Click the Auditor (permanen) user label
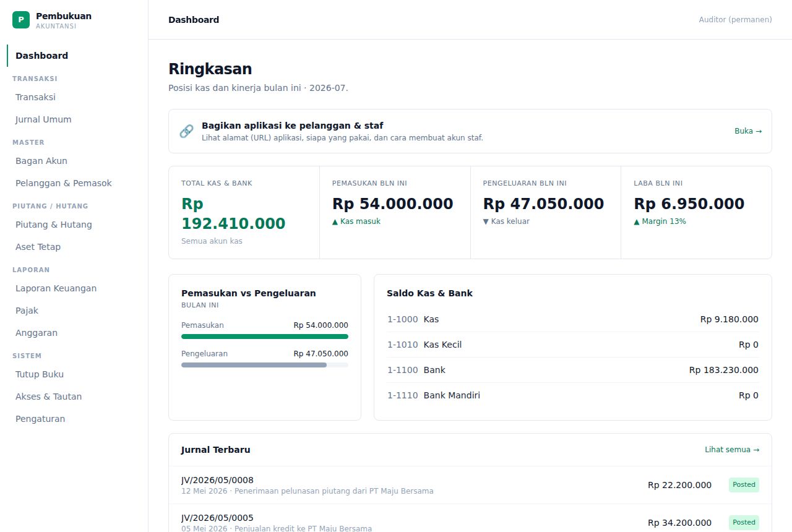This screenshot has width=792, height=532. [735, 20]
